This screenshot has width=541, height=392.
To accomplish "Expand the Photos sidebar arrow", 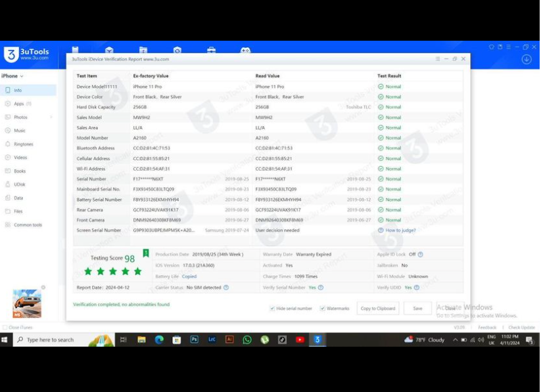I will (51, 118).
